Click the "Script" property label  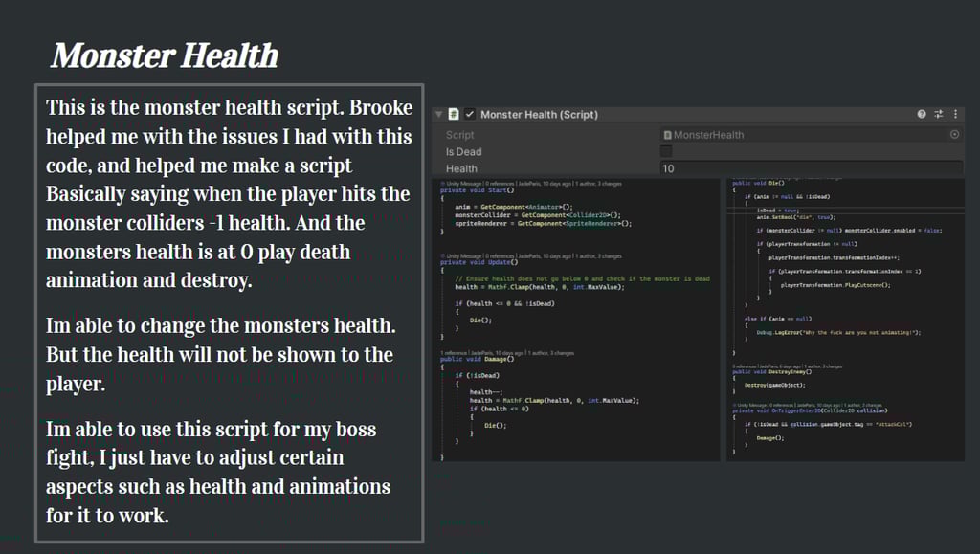coord(459,135)
